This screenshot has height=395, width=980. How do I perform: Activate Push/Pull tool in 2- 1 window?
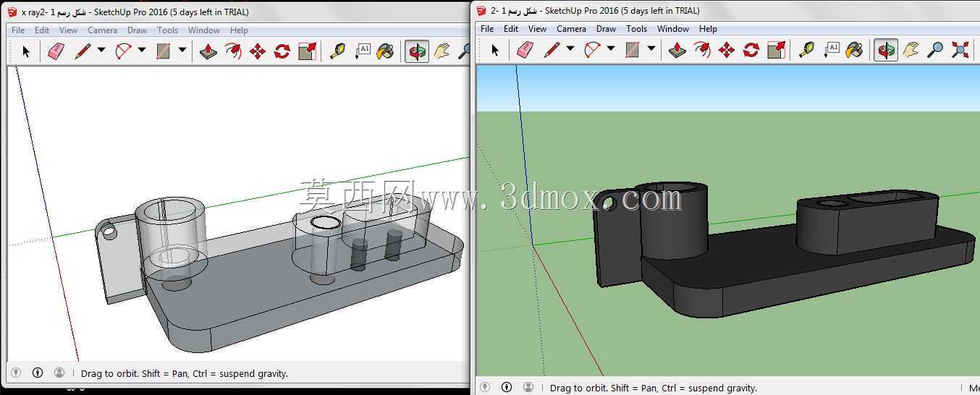pos(677,50)
